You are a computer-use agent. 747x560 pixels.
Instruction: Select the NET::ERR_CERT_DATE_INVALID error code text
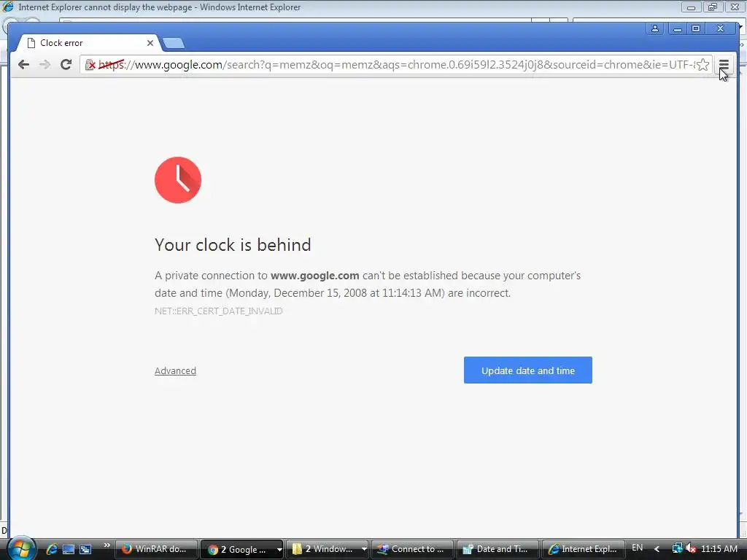[x=219, y=311]
